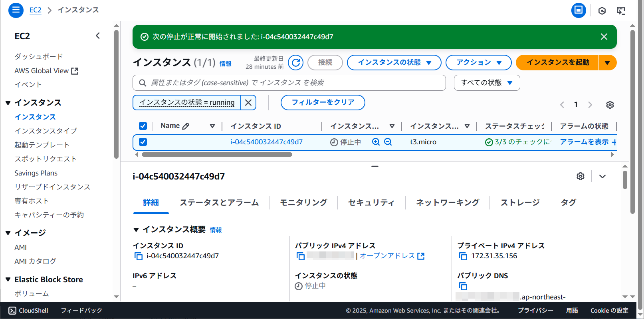
Task: Dismiss the green stop-success notification
Action: coord(604,37)
